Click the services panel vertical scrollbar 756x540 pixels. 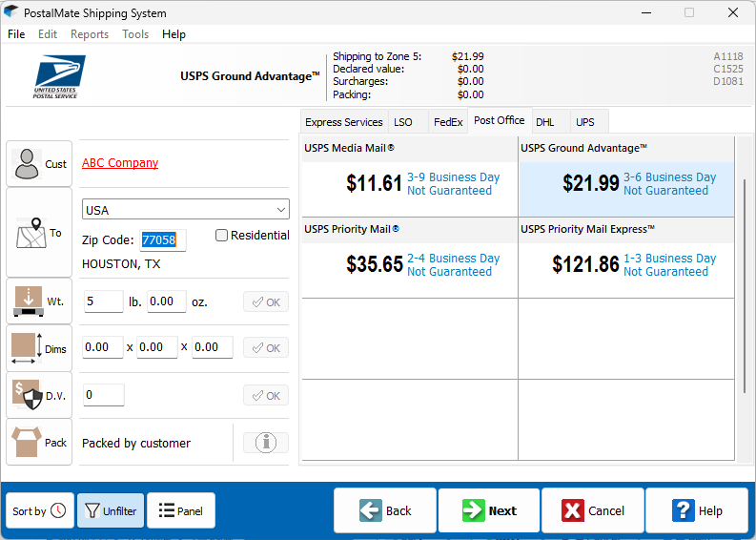point(744,284)
